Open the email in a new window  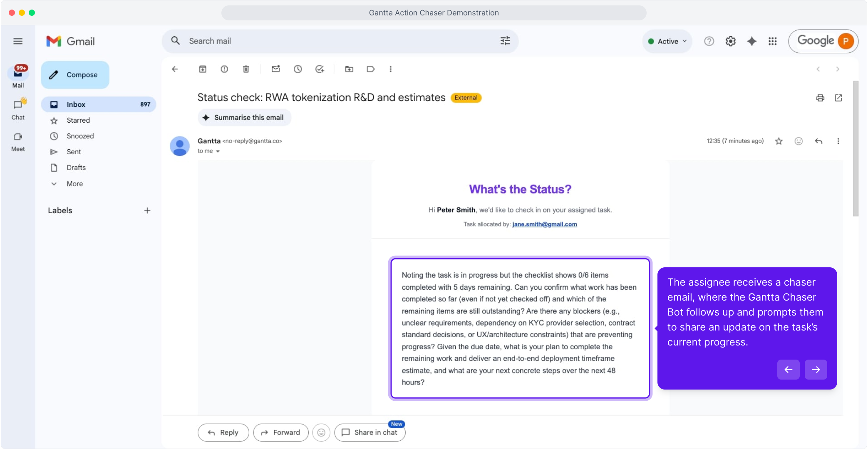coord(838,98)
